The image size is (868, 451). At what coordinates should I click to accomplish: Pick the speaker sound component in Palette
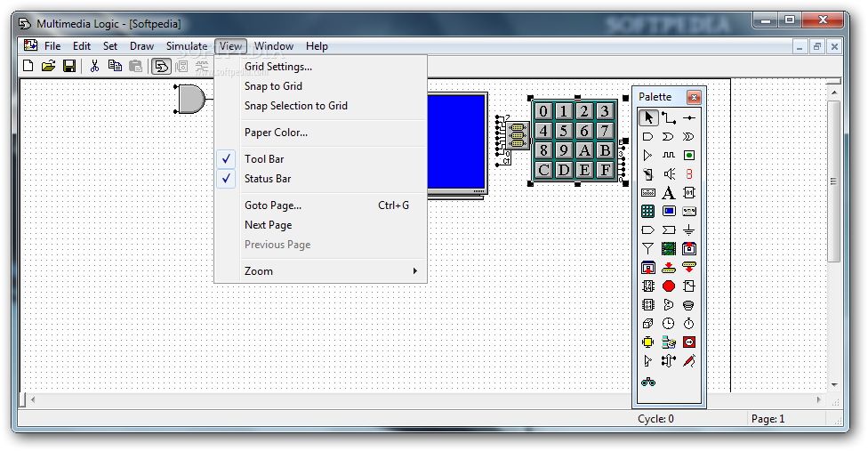(x=669, y=174)
